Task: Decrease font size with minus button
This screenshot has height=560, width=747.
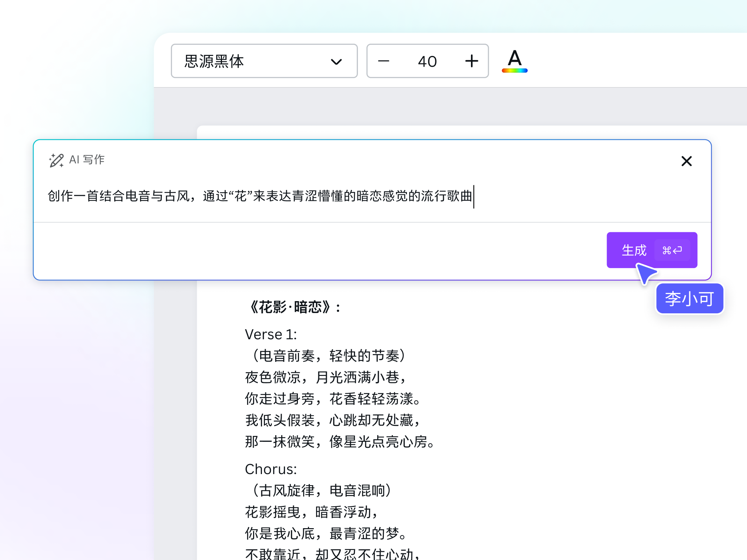Action: [x=384, y=61]
